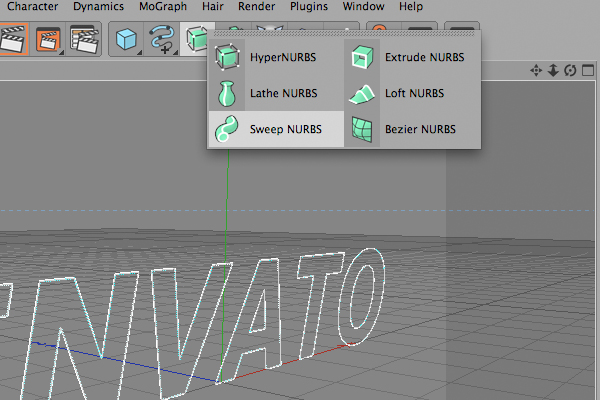Screen dimensions: 600x400
Task: Open the Window menu
Action: [x=363, y=7]
